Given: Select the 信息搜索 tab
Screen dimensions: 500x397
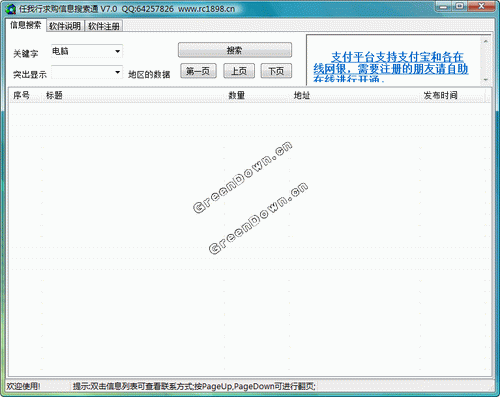Looking at the screenshot, I should point(26,25).
